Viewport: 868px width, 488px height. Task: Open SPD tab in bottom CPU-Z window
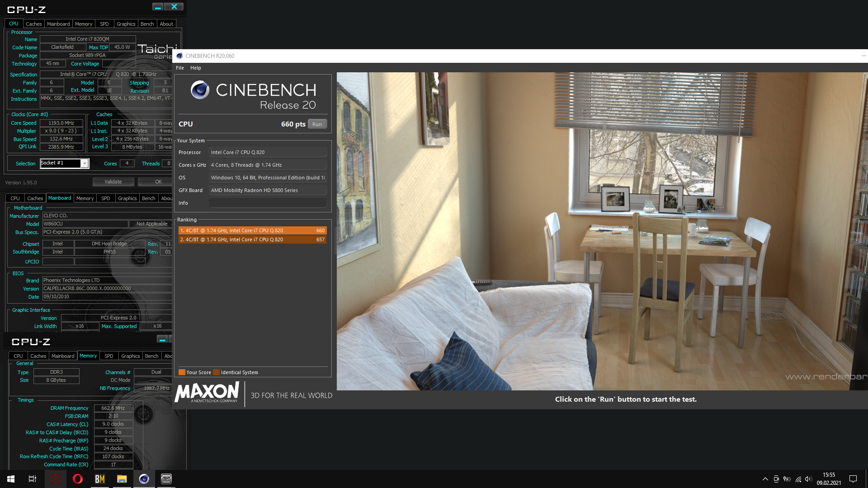tap(109, 356)
